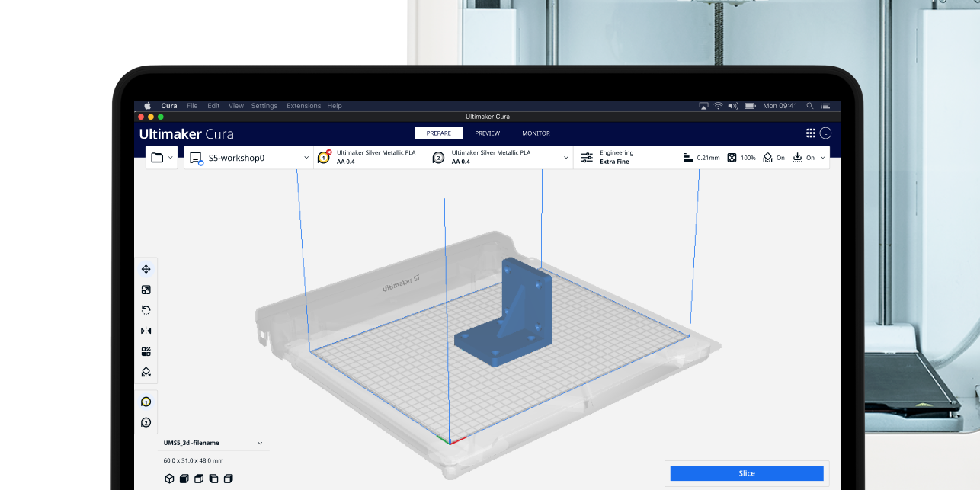This screenshot has width=980, height=490.
Task: Expand the UMS5_3d -filename object list
Action: pos(260,443)
